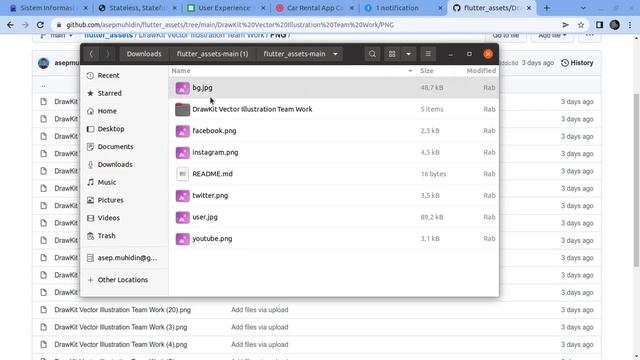The width and height of the screenshot is (640, 360).
Task: Open commit History on GitHub
Action: (x=577, y=63)
